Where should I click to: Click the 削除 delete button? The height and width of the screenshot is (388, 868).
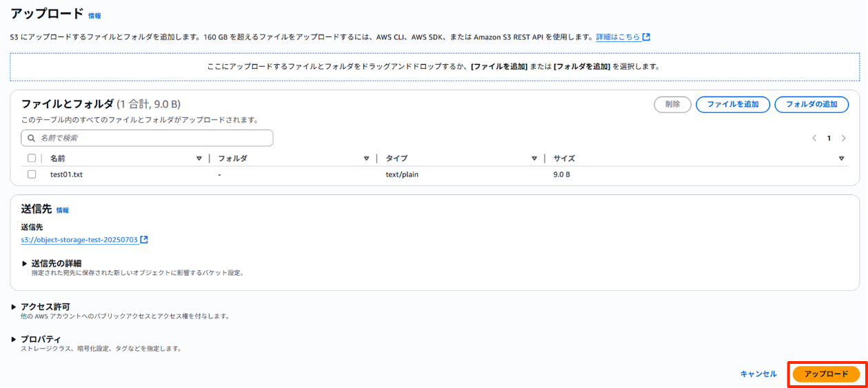(x=672, y=105)
